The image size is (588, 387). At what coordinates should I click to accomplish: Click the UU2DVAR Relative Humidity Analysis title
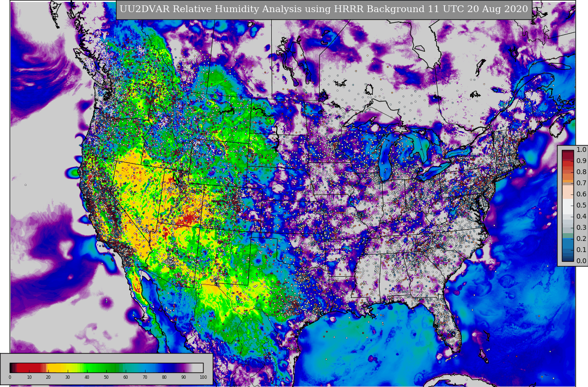pyautogui.click(x=324, y=9)
